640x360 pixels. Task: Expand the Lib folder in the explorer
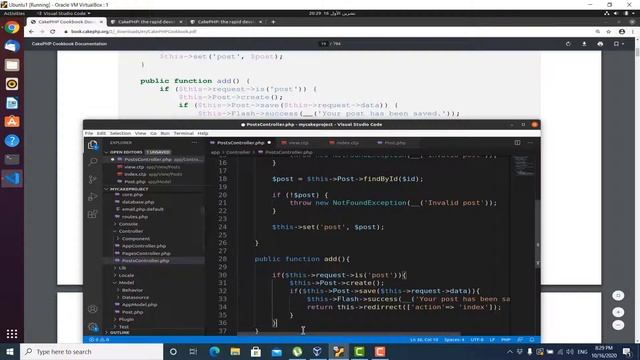122,268
